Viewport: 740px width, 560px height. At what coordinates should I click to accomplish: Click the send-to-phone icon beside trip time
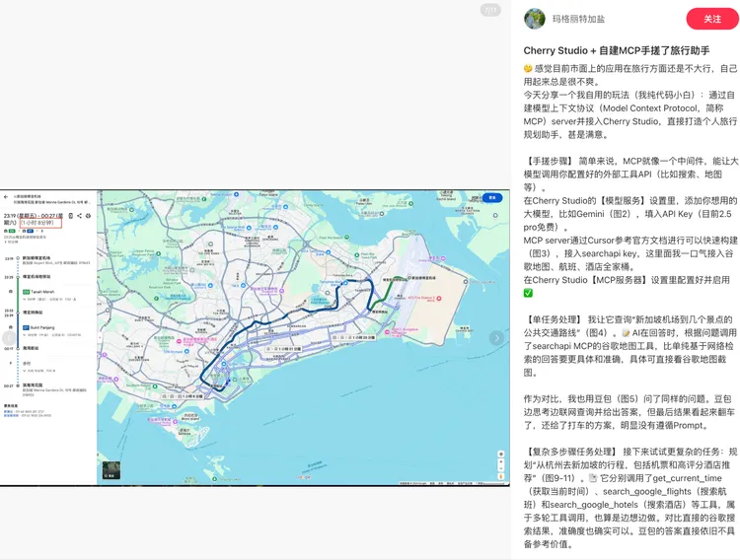[71, 215]
